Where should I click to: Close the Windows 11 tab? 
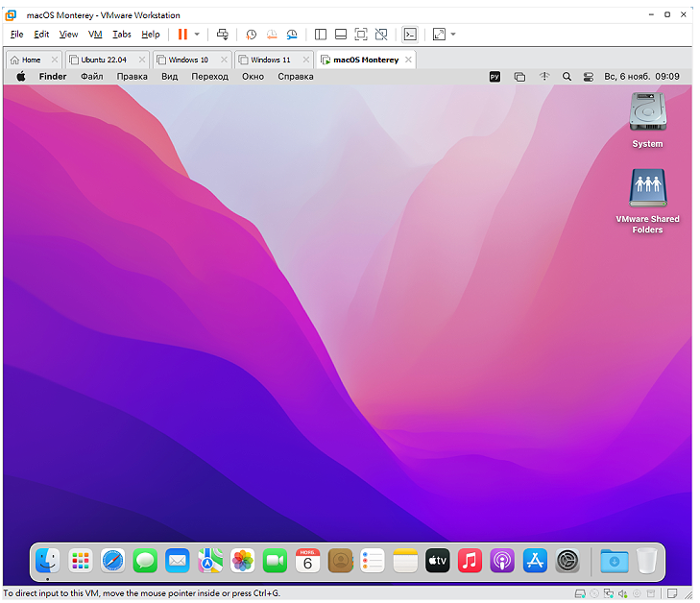click(306, 60)
